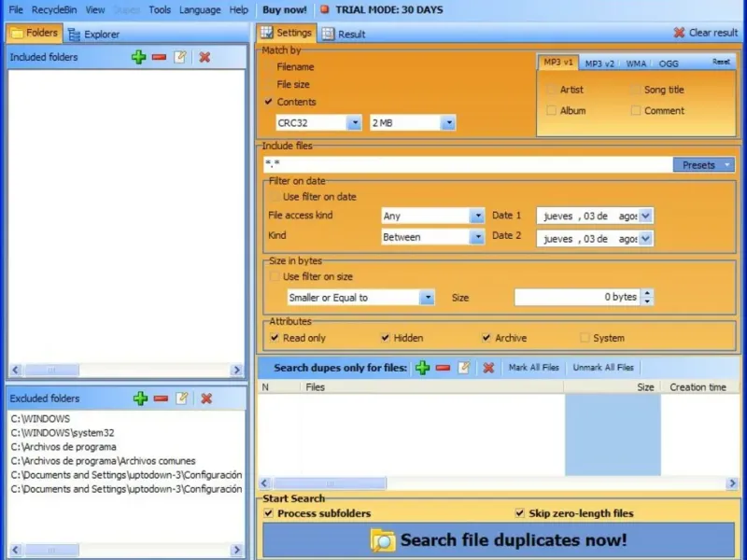Screen dimensions: 747x560
Task: Open the Tools menu
Action: 160,9
